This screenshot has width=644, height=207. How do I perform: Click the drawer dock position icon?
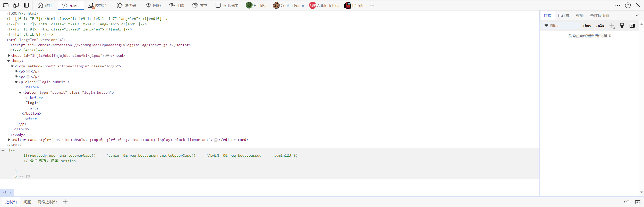click(x=627, y=202)
